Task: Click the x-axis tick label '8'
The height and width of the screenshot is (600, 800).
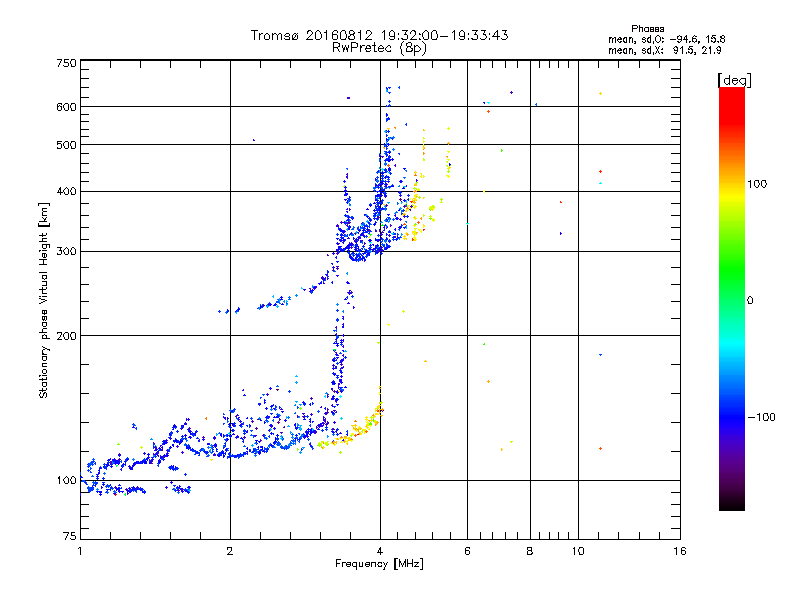Action: coord(530,551)
